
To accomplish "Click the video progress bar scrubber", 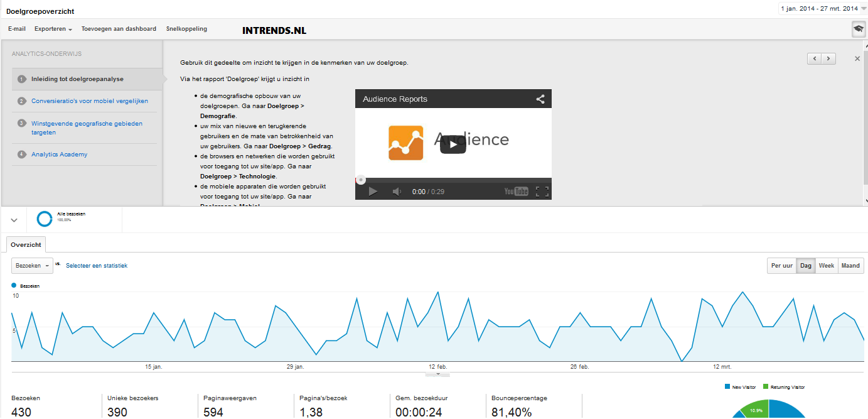I will (x=360, y=180).
